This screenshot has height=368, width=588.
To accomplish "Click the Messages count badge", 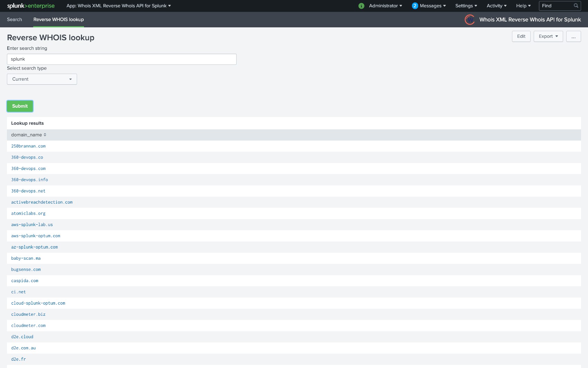I will [415, 6].
